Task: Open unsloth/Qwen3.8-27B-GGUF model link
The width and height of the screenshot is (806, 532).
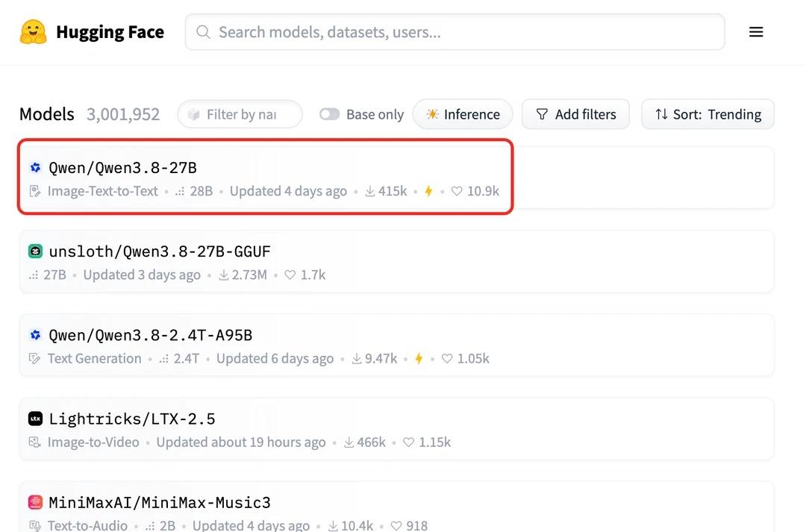Action: tap(160, 251)
